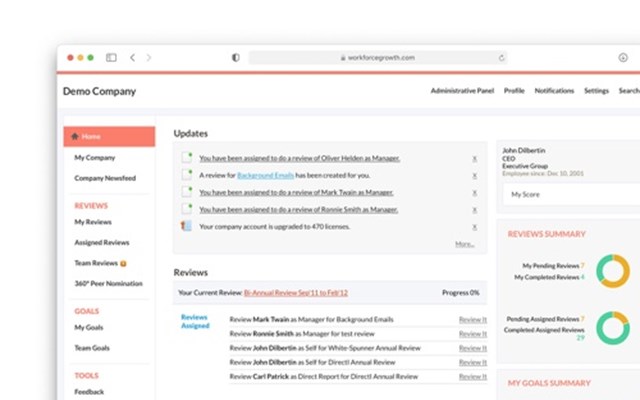Open Feedback under Tools
Viewport: 640px width, 400px height.
point(89,392)
